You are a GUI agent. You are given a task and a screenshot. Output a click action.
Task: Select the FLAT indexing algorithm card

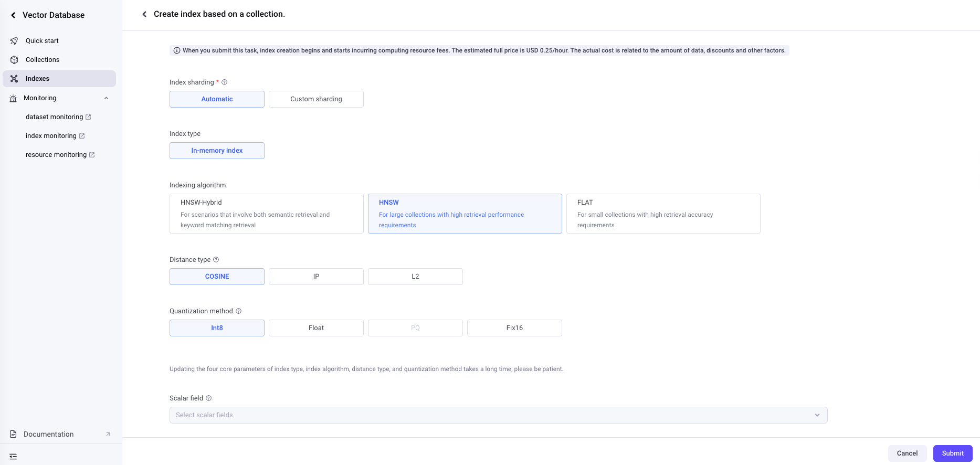[x=663, y=214]
